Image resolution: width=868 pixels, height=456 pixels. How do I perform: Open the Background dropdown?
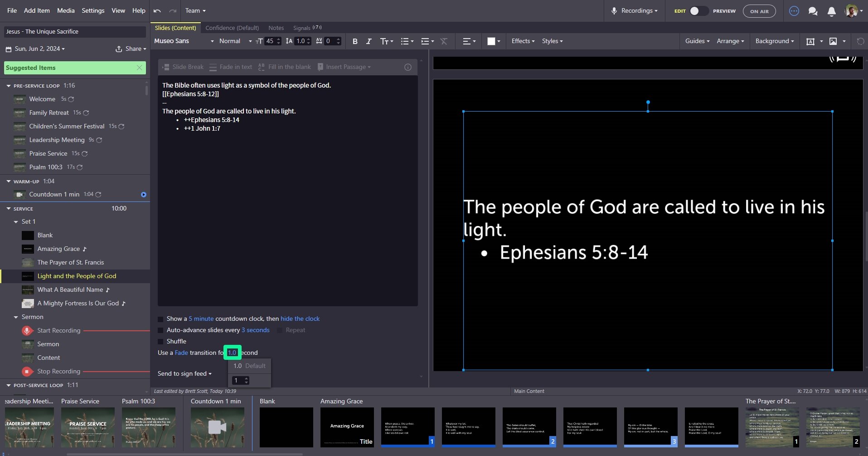click(775, 41)
